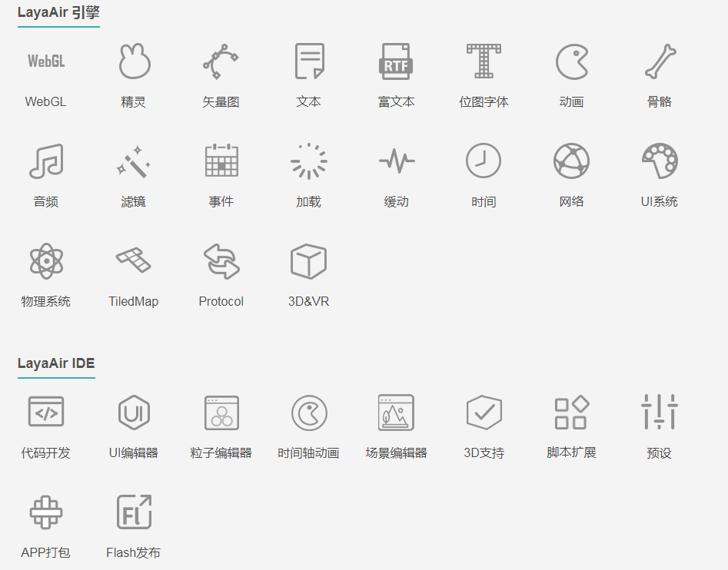The image size is (728, 570).
Task: Select the UI编辑器 hexagon icon
Action: [x=134, y=413]
